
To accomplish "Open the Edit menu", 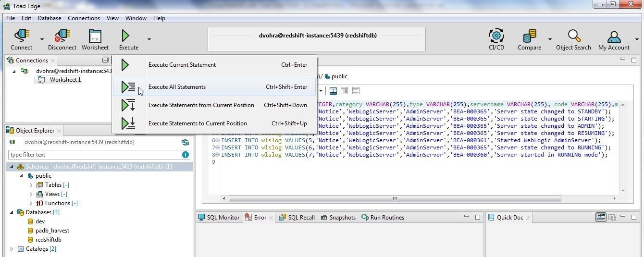I will 26,18.
